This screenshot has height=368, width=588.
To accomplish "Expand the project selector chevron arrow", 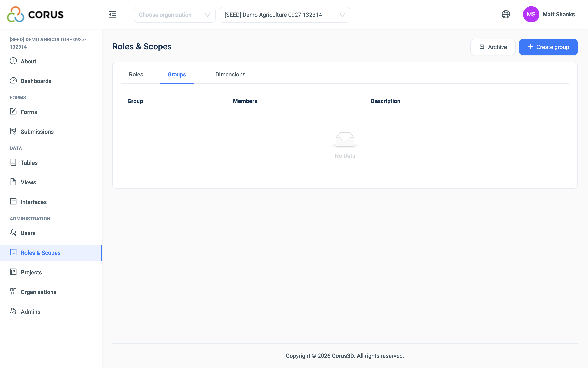I will click(x=342, y=15).
